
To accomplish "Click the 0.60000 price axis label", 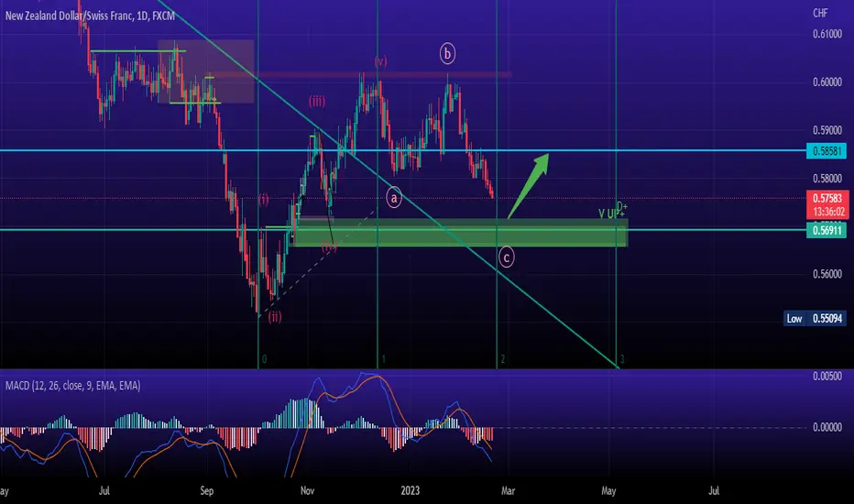I will (827, 82).
